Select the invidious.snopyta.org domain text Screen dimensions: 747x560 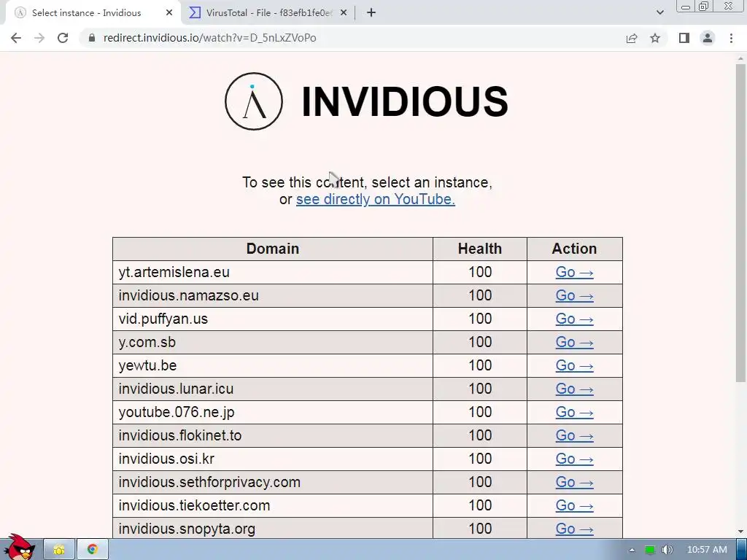[x=187, y=529]
